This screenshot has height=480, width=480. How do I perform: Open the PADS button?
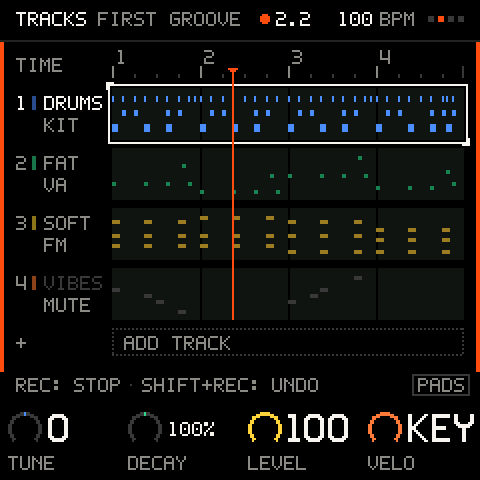pyautogui.click(x=441, y=385)
